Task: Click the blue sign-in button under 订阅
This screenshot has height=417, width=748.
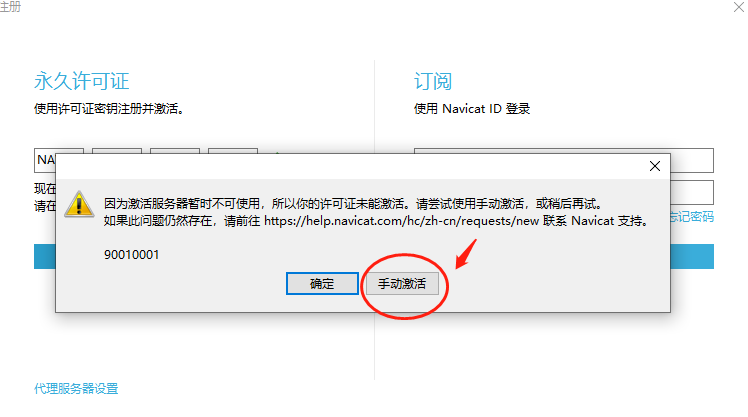Action: [x=692, y=257]
